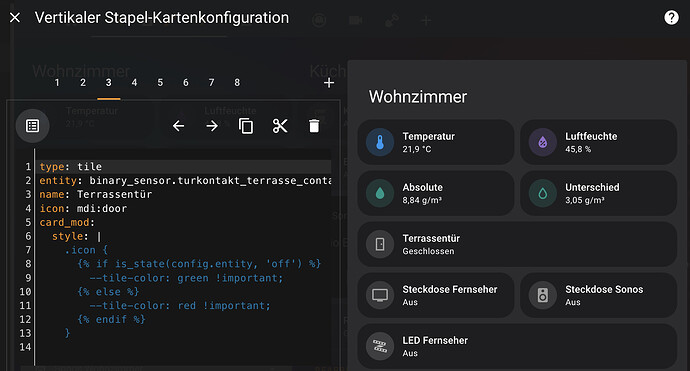
Task: Close the card configuration dialog
Action: [15, 18]
